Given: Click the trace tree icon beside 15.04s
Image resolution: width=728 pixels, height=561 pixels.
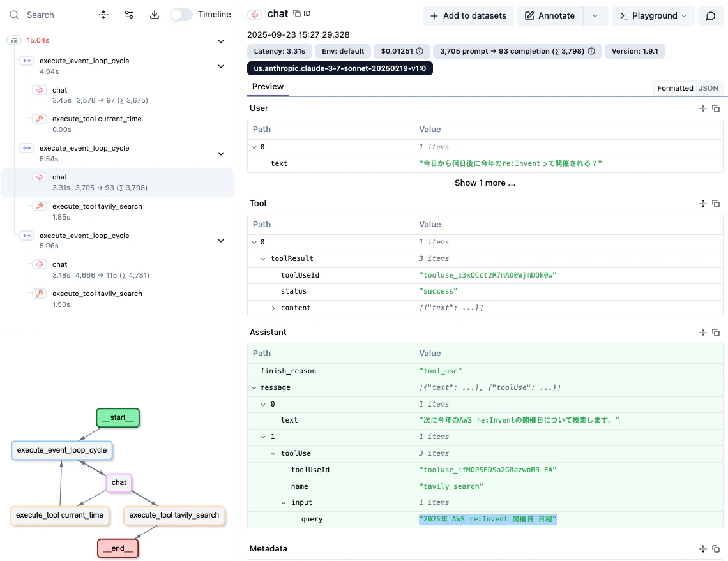Looking at the screenshot, I should click(15, 40).
